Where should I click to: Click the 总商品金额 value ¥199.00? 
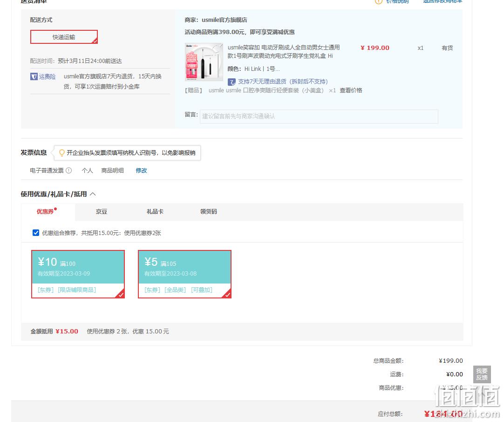point(450,361)
